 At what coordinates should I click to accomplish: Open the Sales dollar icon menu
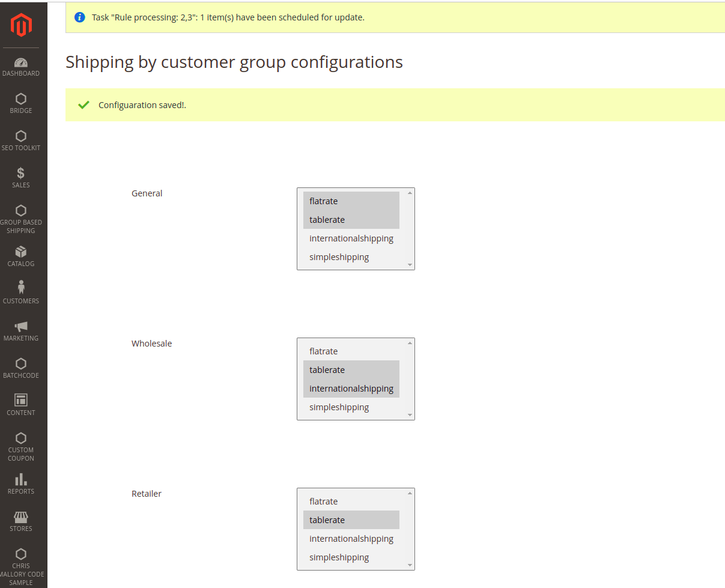(21, 174)
